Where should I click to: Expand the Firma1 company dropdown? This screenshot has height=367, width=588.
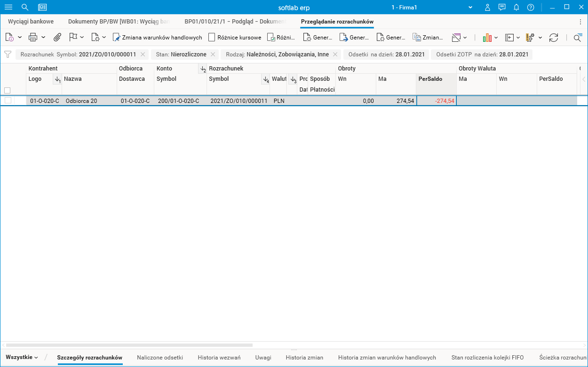point(470,8)
